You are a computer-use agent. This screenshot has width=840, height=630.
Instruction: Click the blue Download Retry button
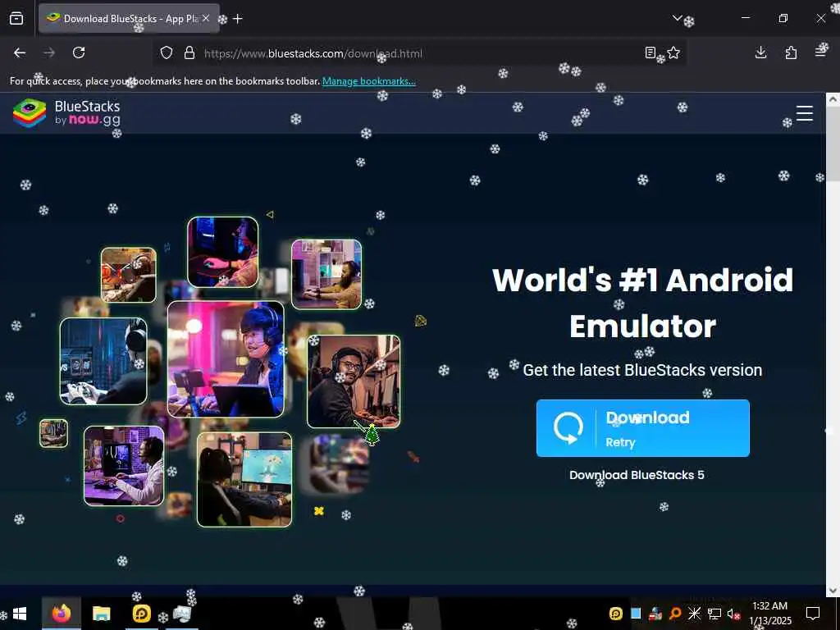coord(642,428)
